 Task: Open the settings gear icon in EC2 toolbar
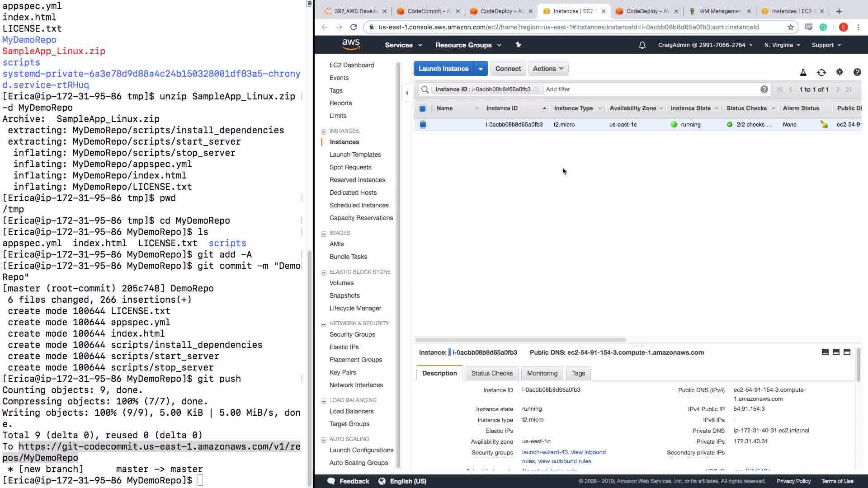click(840, 72)
